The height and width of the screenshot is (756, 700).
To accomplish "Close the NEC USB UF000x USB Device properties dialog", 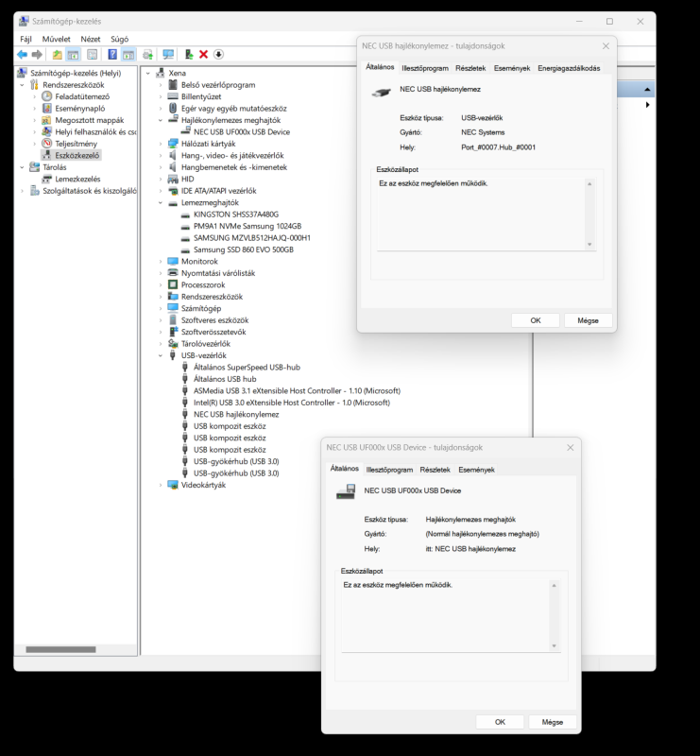I will 571,447.
